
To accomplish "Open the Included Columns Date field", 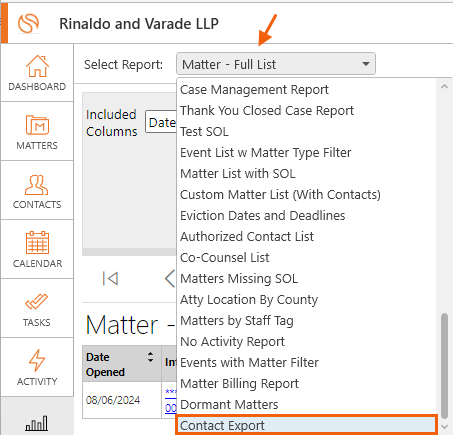I will coord(161,122).
